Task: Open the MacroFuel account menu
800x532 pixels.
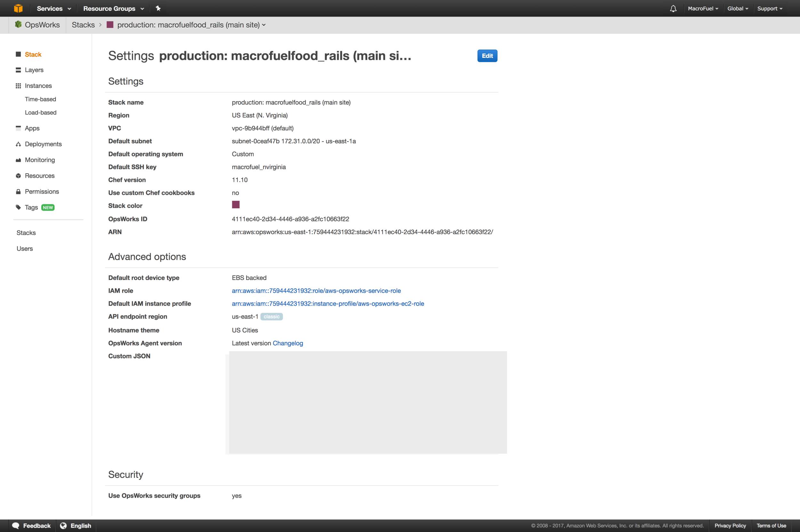Action: pos(703,9)
